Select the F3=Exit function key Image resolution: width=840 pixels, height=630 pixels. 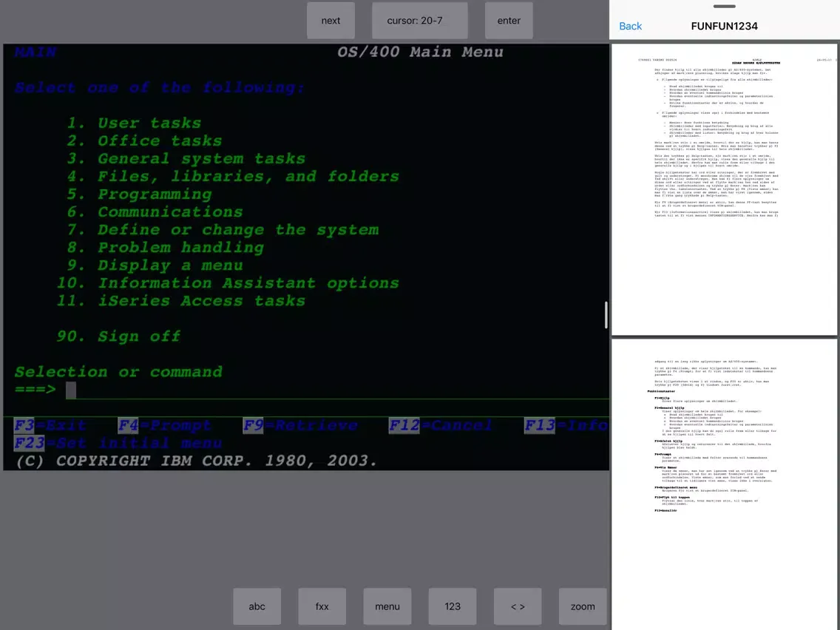pyautogui.click(x=50, y=426)
